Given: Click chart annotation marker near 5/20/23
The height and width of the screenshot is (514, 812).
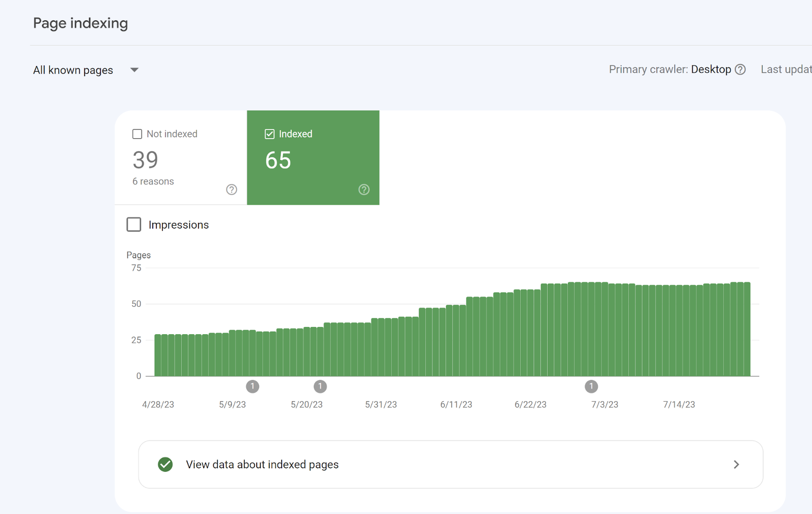Looking at the screenshot, I should click(x=320, y=387).
